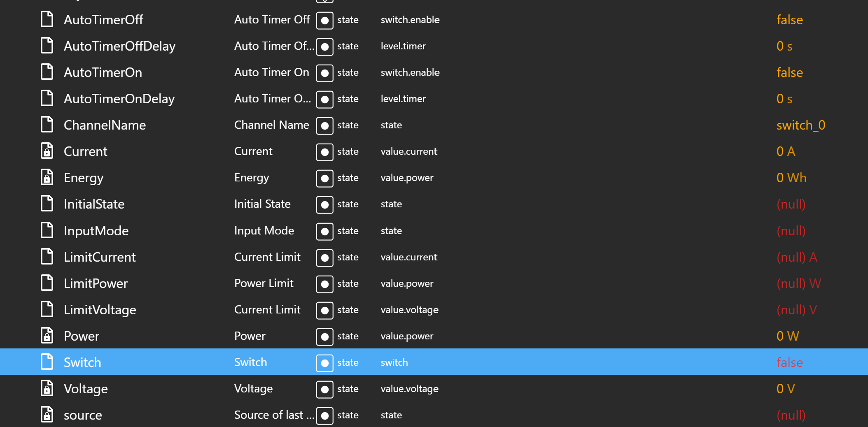Click the lock icon next to Voltage
Viewport: 868px width, 427px height.
coord(47,388)
